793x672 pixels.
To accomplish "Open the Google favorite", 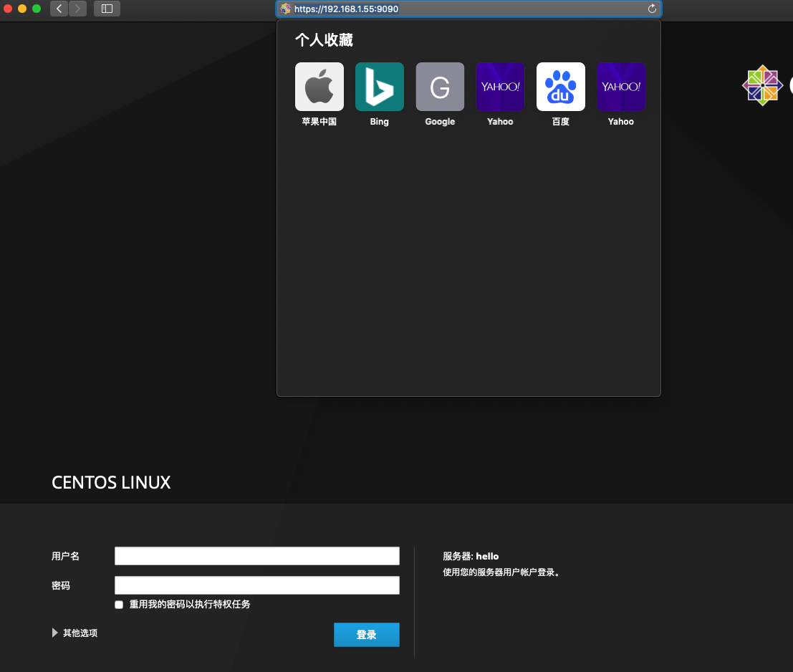I will [x=439, y=86].
